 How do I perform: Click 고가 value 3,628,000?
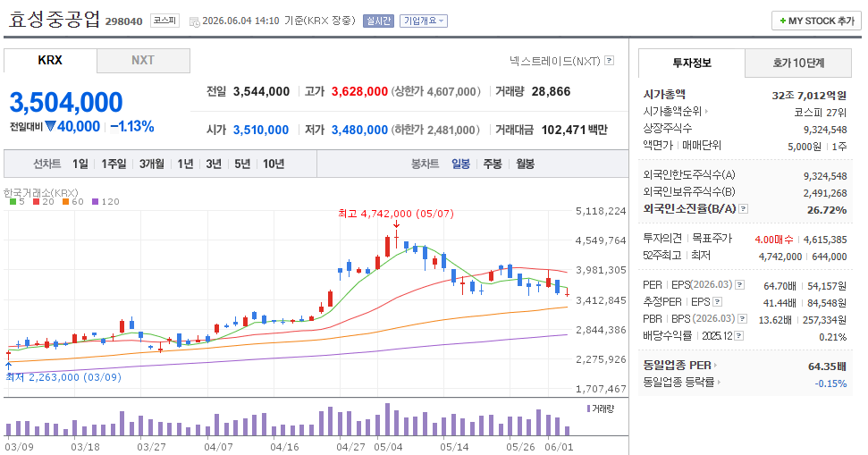[x=360, y=91]
